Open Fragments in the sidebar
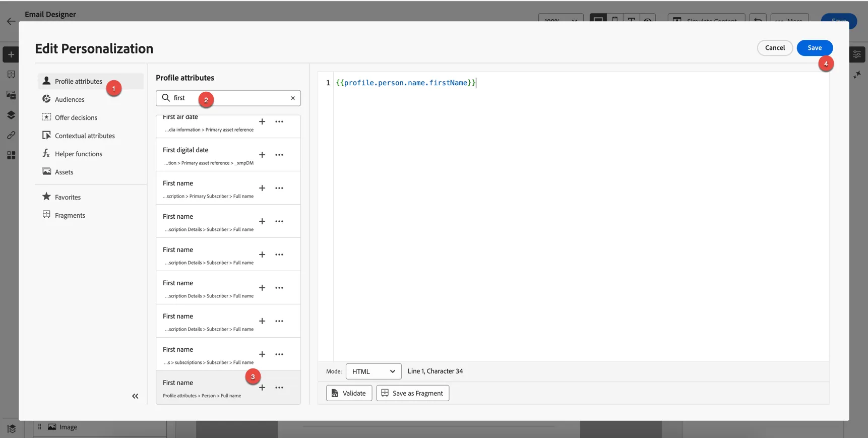 point(91,215)
